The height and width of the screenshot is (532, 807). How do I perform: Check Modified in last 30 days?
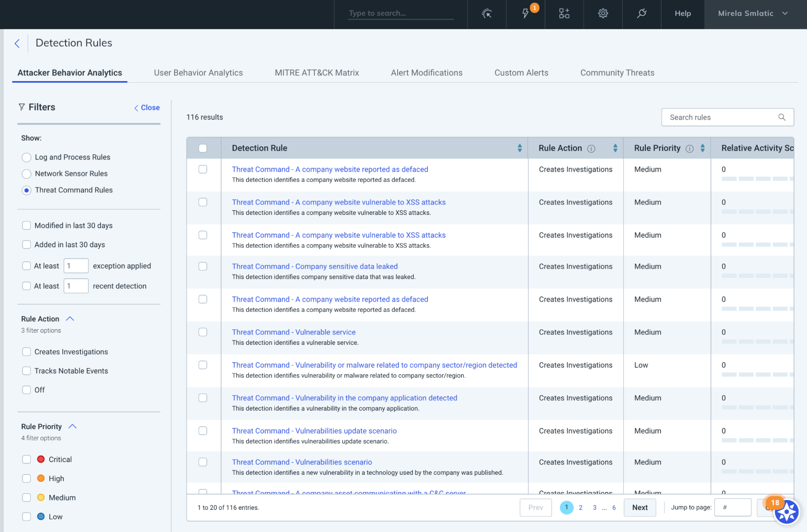(x=27, y=225)
